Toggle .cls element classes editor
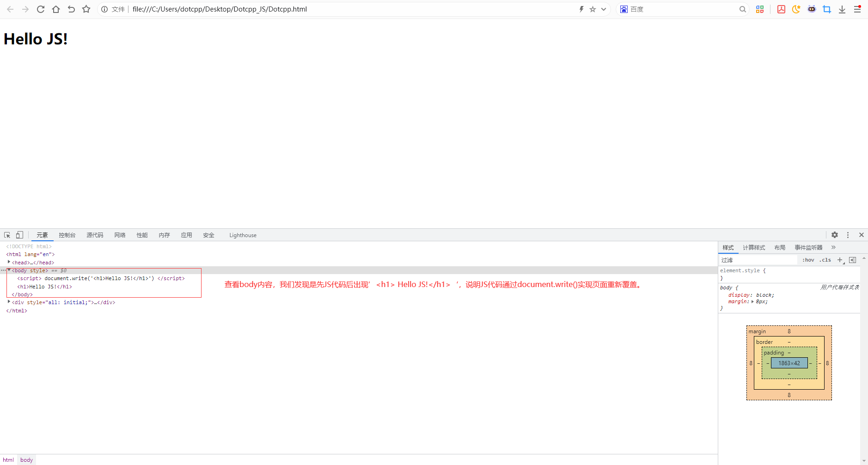This screenshot has width=868, height=465. 825,260
